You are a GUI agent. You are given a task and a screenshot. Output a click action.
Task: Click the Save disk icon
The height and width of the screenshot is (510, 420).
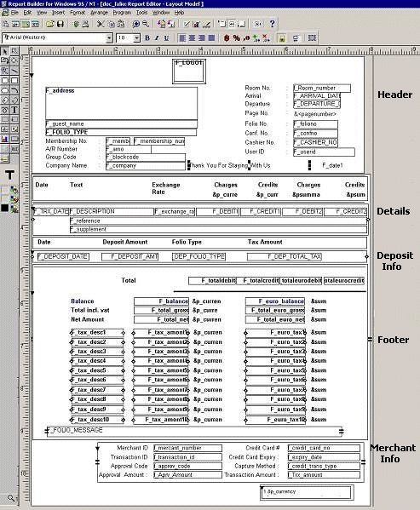(x=60, y=24)
